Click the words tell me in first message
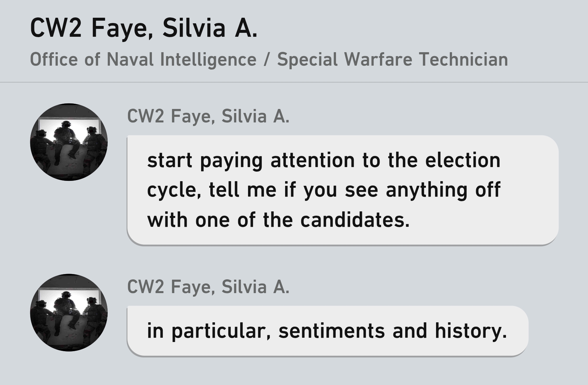Viewport: 588px width, 385px height. [x=242, y=190]
